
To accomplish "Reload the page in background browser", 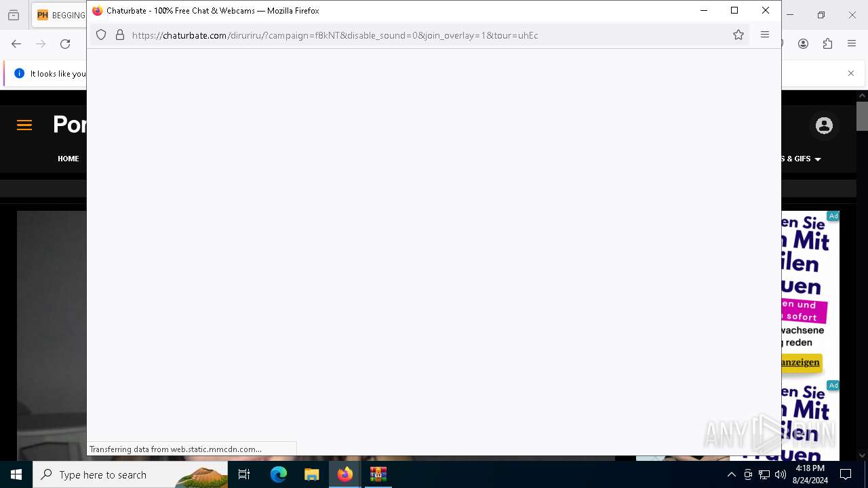I will point(65,44).
